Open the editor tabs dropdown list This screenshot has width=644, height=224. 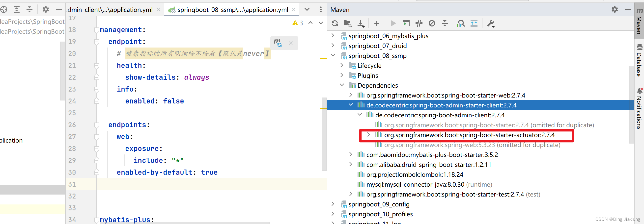tap(307, 9)
